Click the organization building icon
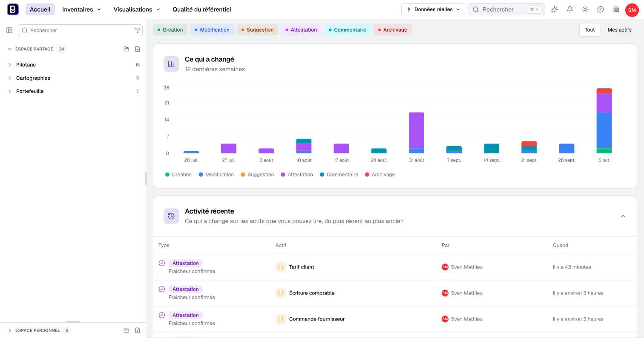The image size is (644, 338). tap(616, 9)
